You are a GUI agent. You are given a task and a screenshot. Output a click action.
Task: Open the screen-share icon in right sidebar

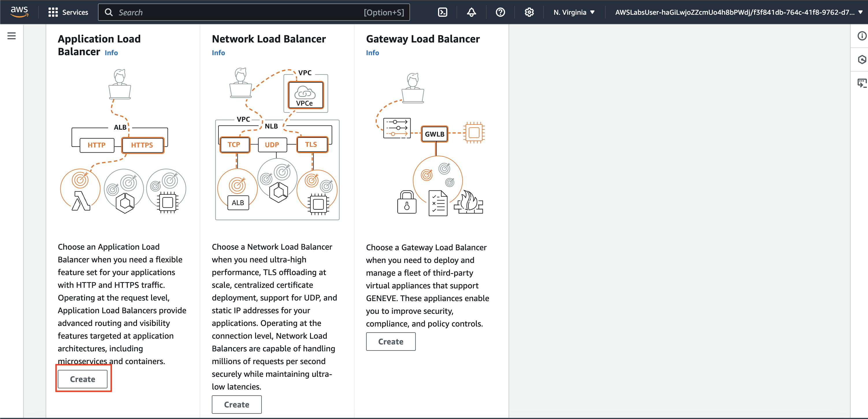[x=861, y=83]
